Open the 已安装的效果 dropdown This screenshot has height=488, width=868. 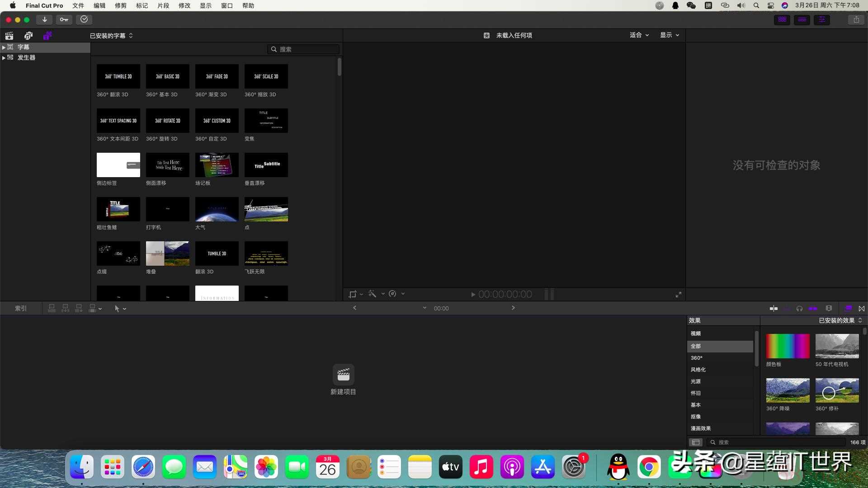840,320
